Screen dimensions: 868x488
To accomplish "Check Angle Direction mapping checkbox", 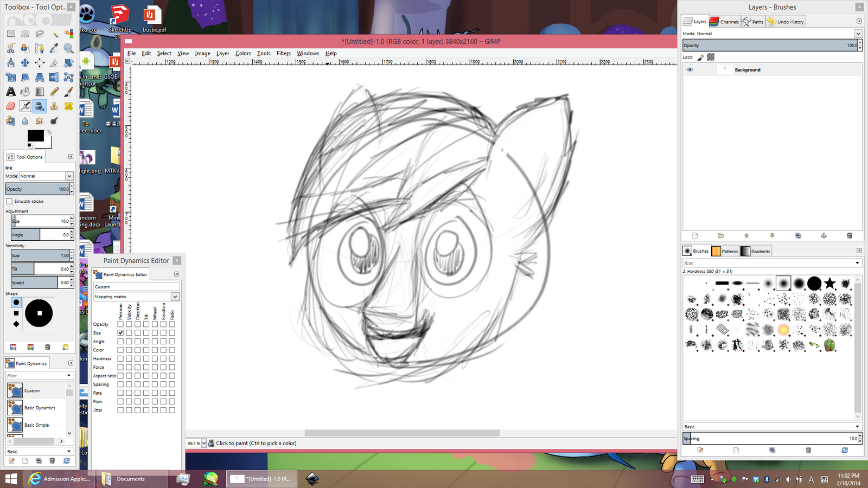I will coord(138,341).
